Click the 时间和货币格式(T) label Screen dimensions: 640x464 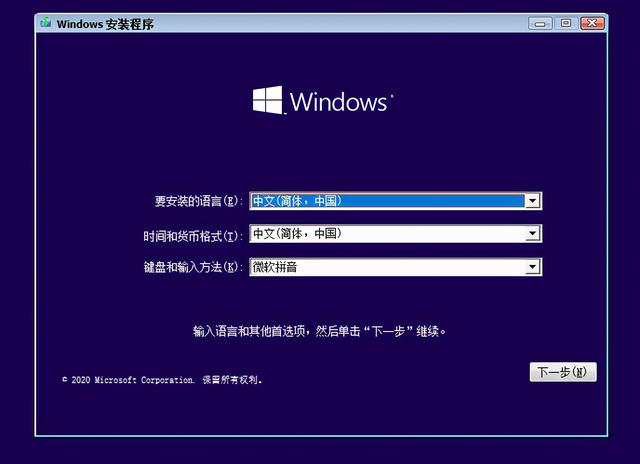point(193,236)
